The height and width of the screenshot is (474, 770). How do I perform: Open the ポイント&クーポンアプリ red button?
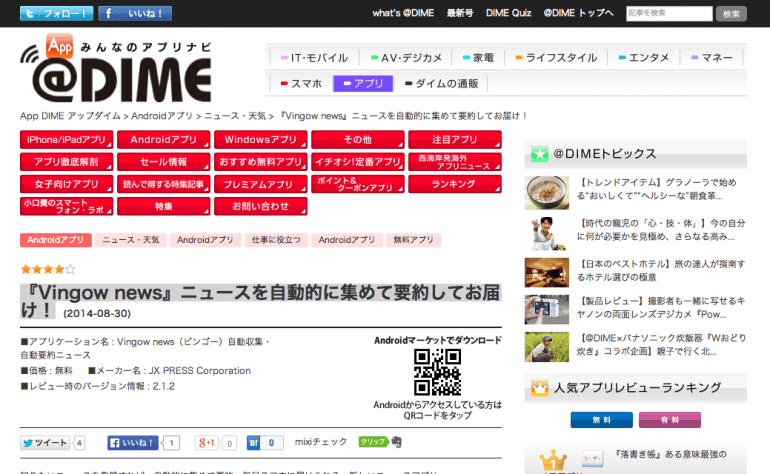[358, 184]
